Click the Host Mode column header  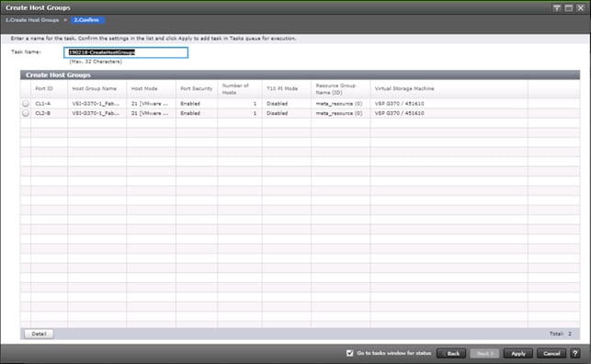pos(151,88)
